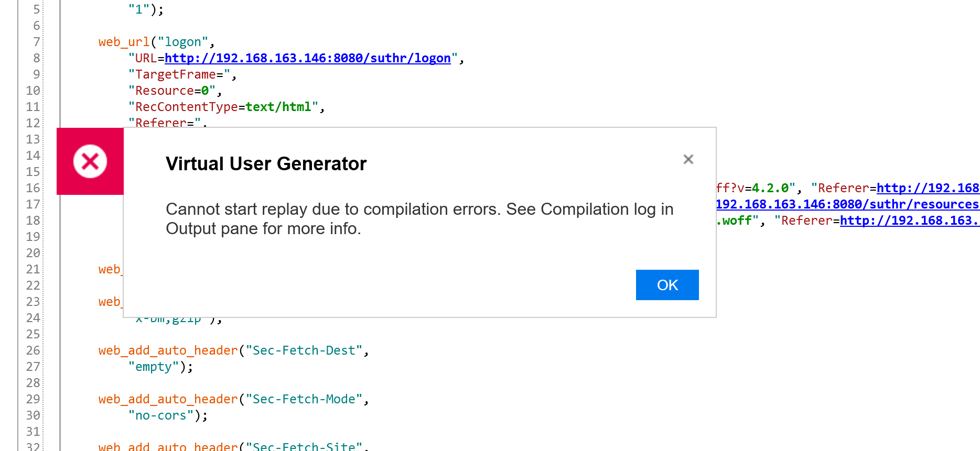Click the red error icon in the dialog
This screenshot has width=980, height=451.
(x=90, y=161)
